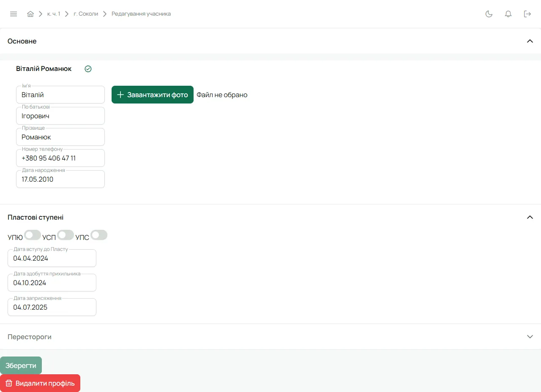Image resolution: width=541 pixels, height=392 pixels.
Task: Open the к. ч. 1 breadcrumb
Action: tap(54, 14)
